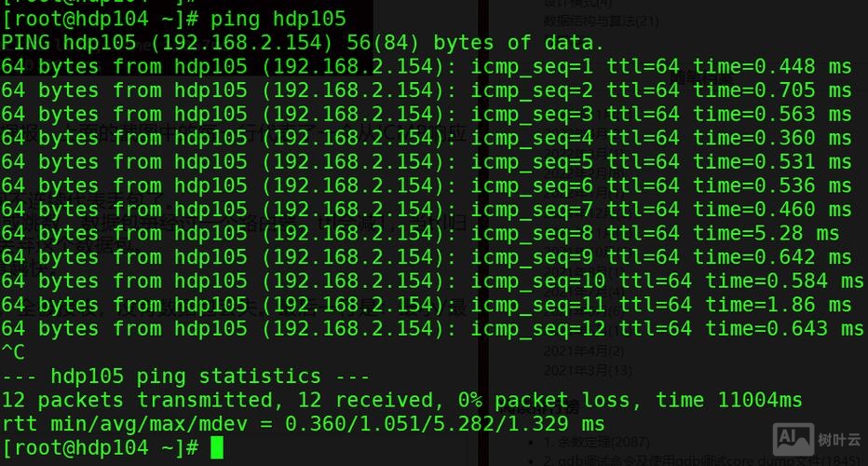Click the icmp_seq=1 ping reply line

426,66
